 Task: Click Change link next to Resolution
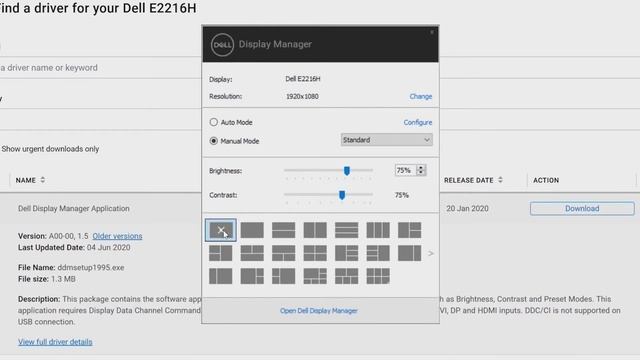click(x=421, y=96)
